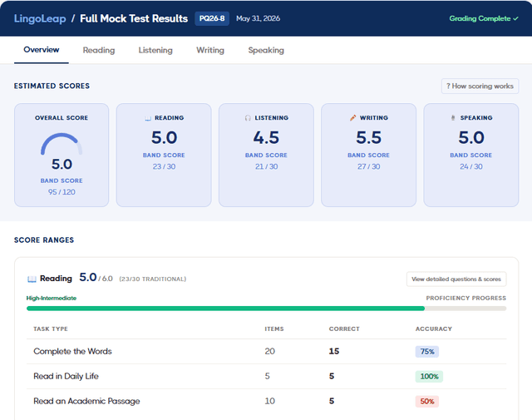Viewport: 532px width, 420px height.
Task: Click the 21 / 30 Listening raw score
Action: tap(266, 166)
